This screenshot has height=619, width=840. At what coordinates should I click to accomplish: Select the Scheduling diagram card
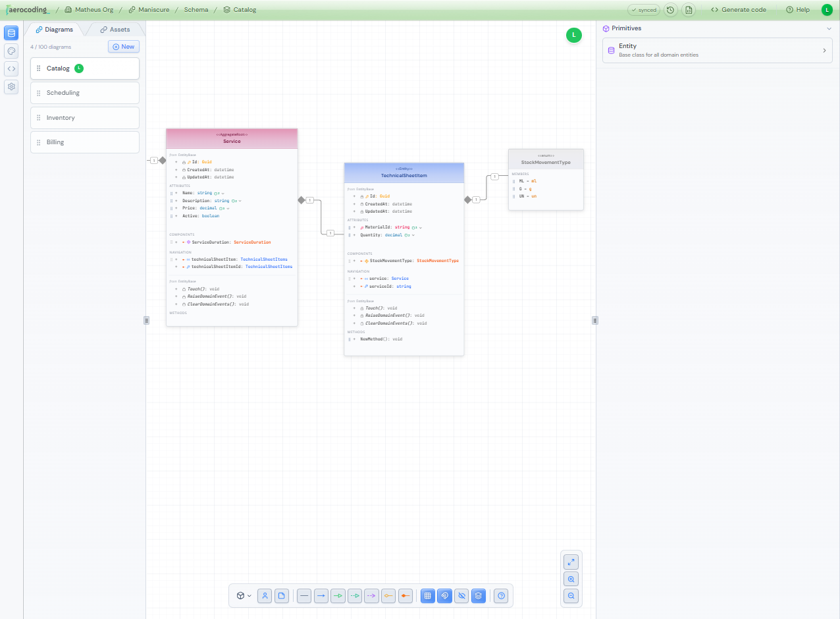coord(84,92)
